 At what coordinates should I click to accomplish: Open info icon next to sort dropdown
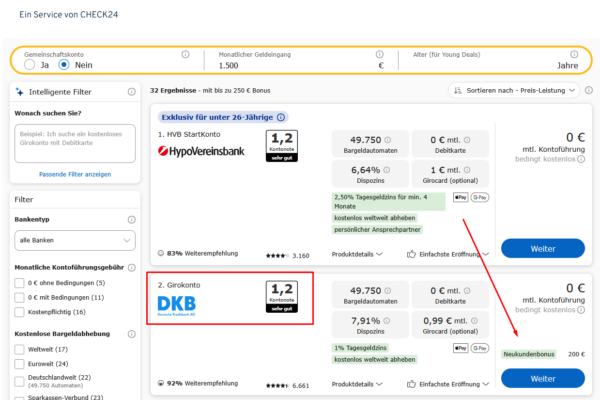(589, 90)
